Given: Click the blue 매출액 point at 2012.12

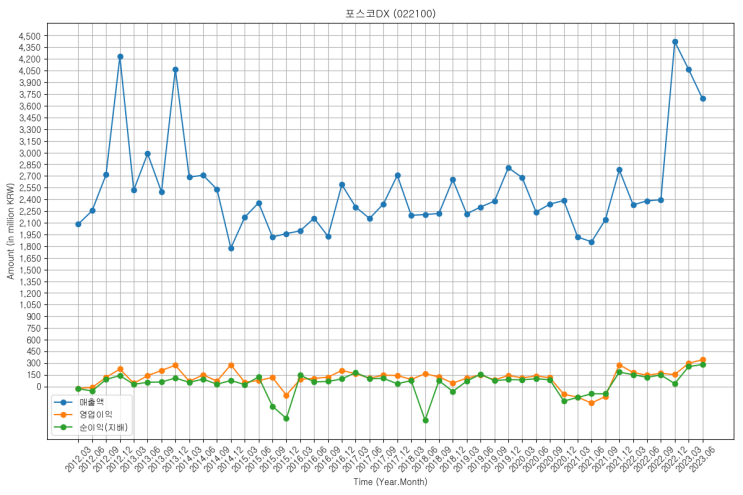Looking at the screenshot, I should (x=120, y=56).
